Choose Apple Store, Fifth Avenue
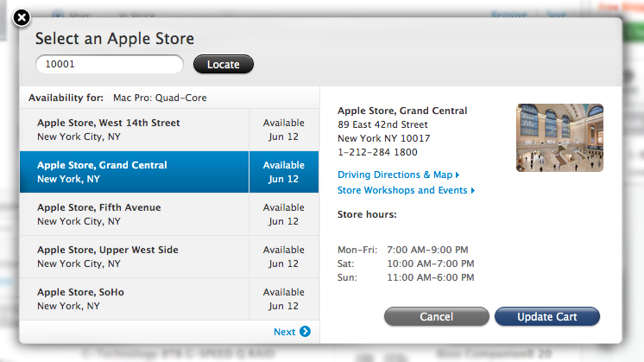 [x=135, y=214]
